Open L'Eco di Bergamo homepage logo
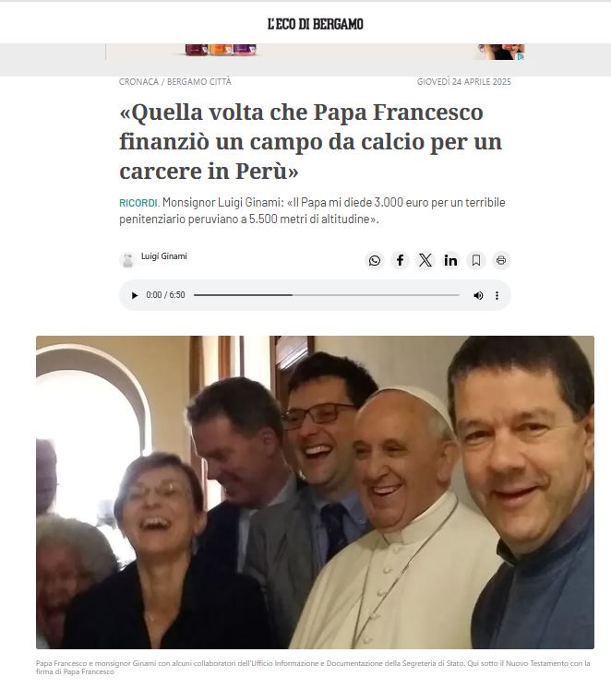Screen dimensions: 611x700 pyautogui.click(x=316, y=24)
